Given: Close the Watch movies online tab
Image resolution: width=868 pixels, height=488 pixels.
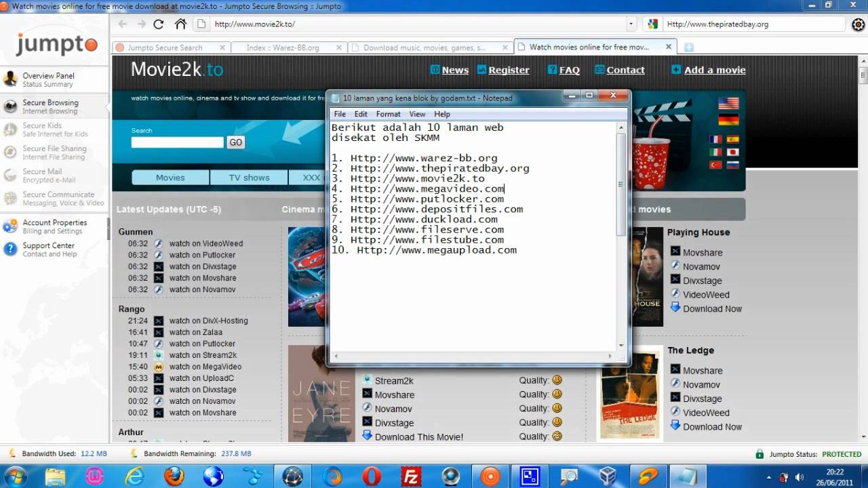Looking at the screenshot, I should pos(668,47).
